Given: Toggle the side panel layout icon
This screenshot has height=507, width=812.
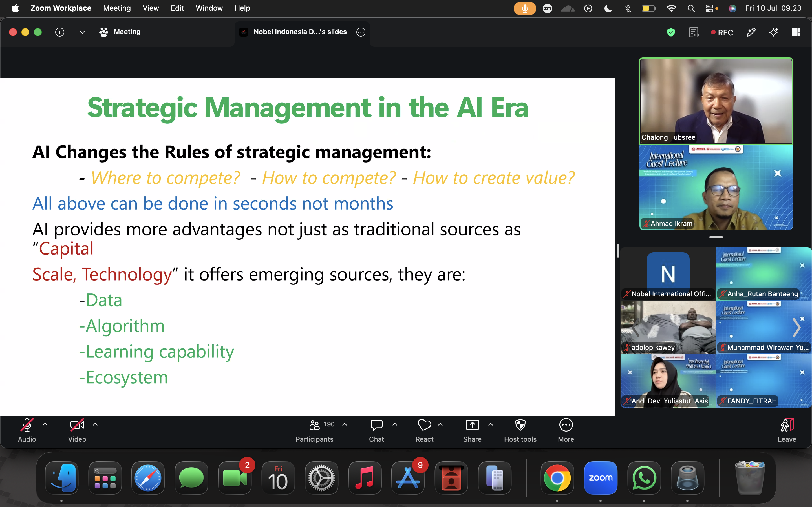Looking at the screenshot, I should [796, 32].
